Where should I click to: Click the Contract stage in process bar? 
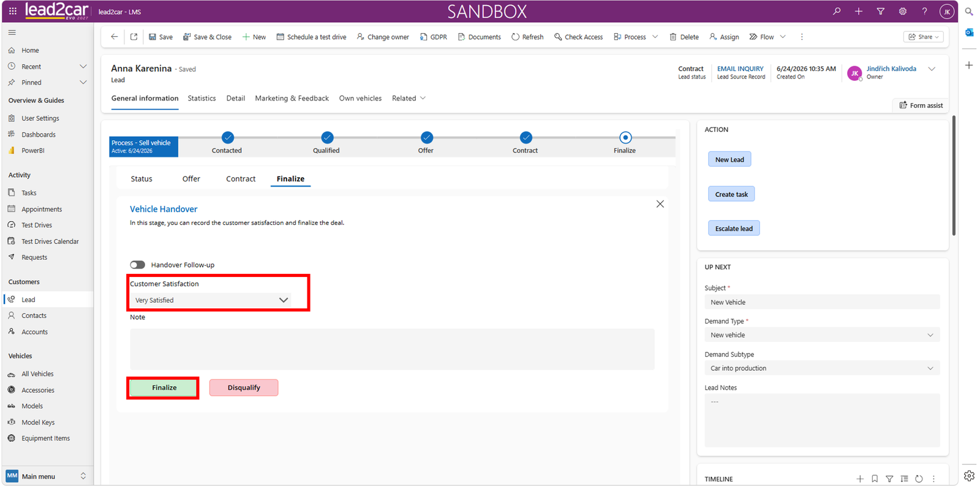point(526,138)
